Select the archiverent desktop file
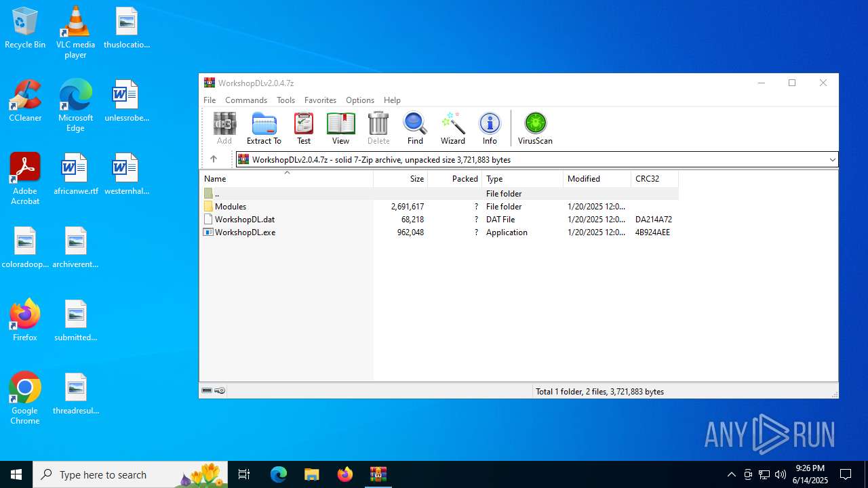Viewport: 868px width, 488px height. (x=75, y=247)
